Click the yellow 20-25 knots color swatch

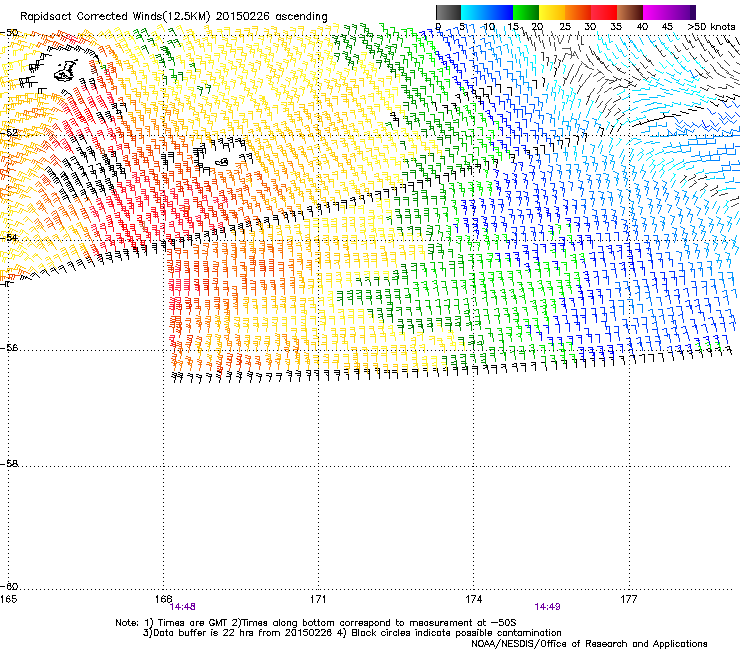tap(552, 12)
